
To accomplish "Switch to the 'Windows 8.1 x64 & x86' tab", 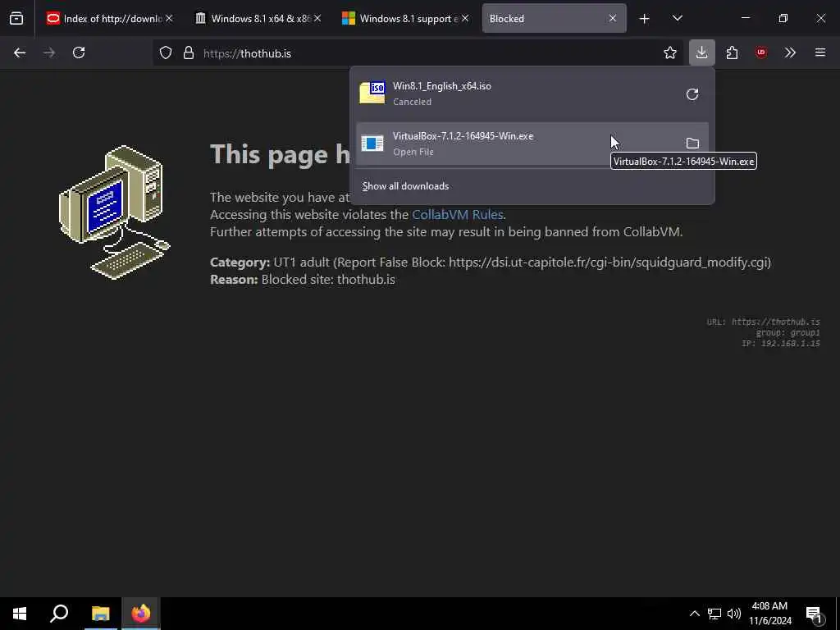I will coord(260,19).
